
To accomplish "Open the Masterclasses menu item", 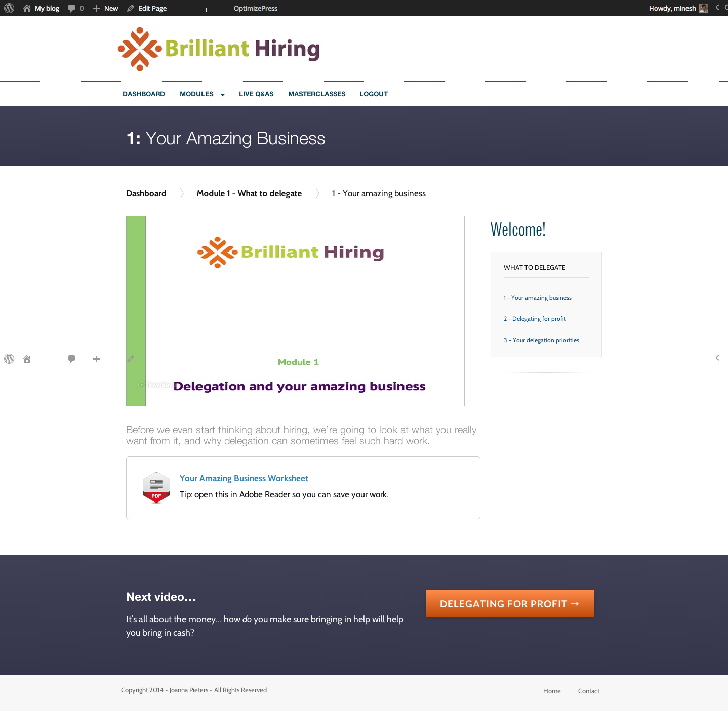I will pos(316,94).
